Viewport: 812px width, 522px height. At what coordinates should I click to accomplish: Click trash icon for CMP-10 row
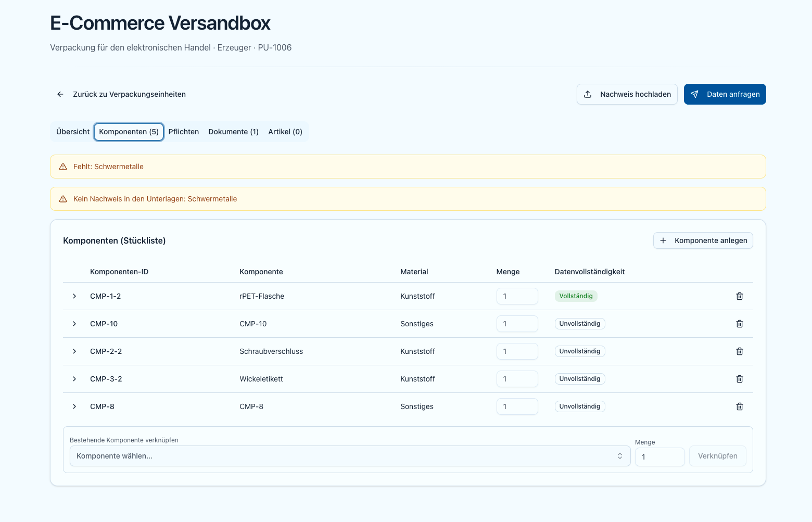(x=739, y=324)
